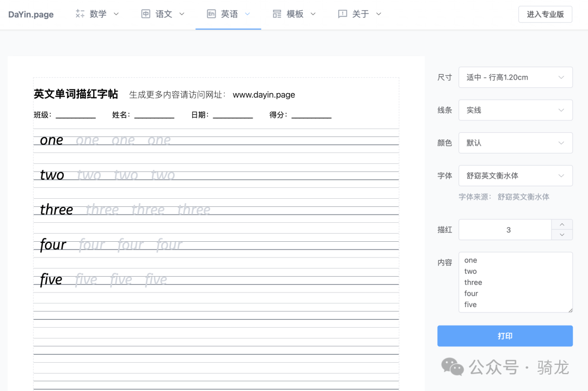588x391 pixels.
Task: Select the En badge icon on the 英语 tab
Action: click(211, 14)
